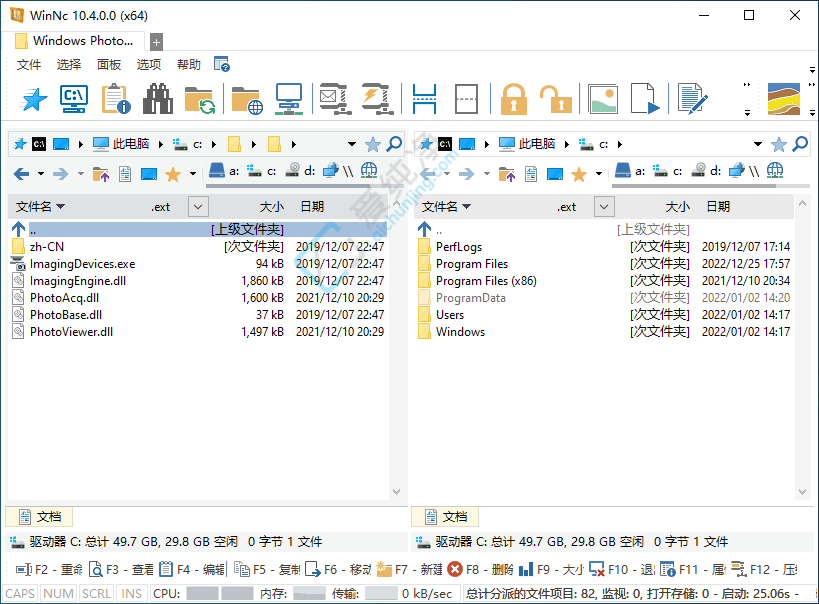Screen dimensions: 819x604
Task: Expand arrow after 此电脑 in left path
Action: click(x=160, y=144)
